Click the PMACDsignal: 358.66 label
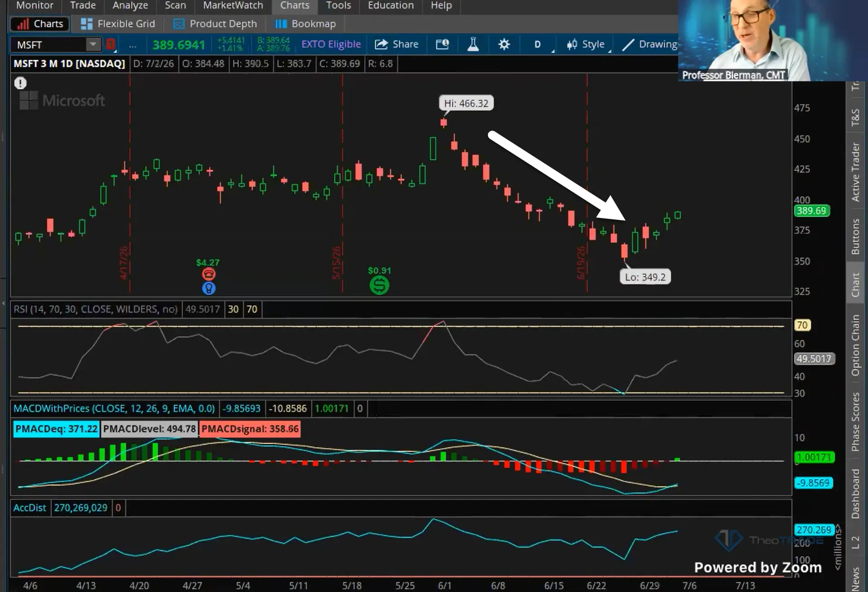868x592 pixels. 250,429
